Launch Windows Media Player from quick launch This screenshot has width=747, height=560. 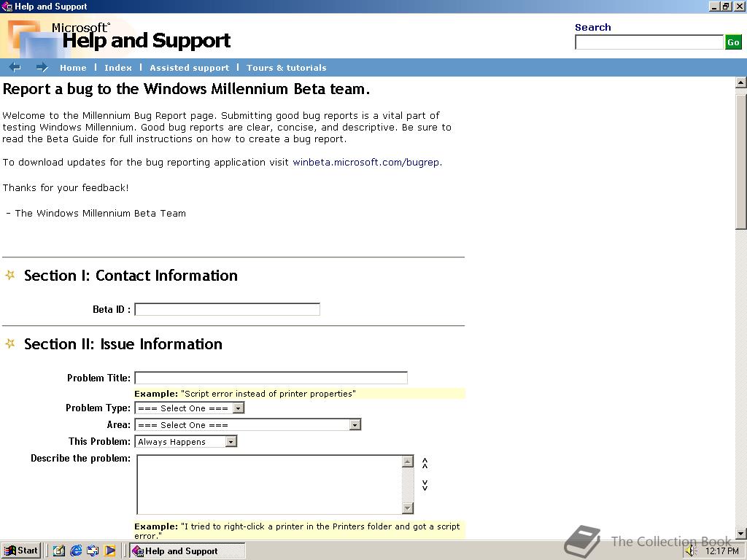(109, 551)
